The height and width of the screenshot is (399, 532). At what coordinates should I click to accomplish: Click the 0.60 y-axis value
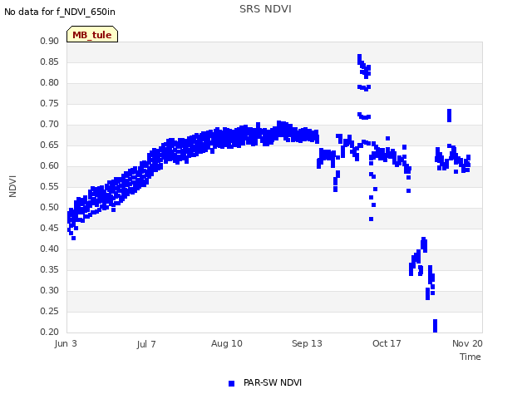point(50,165)
